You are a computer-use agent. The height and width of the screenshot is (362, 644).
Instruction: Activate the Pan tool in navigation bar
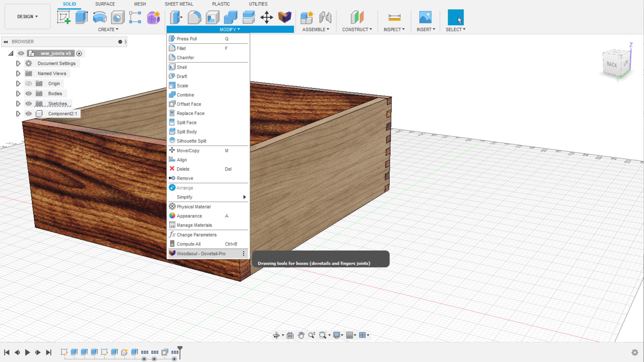301,335
